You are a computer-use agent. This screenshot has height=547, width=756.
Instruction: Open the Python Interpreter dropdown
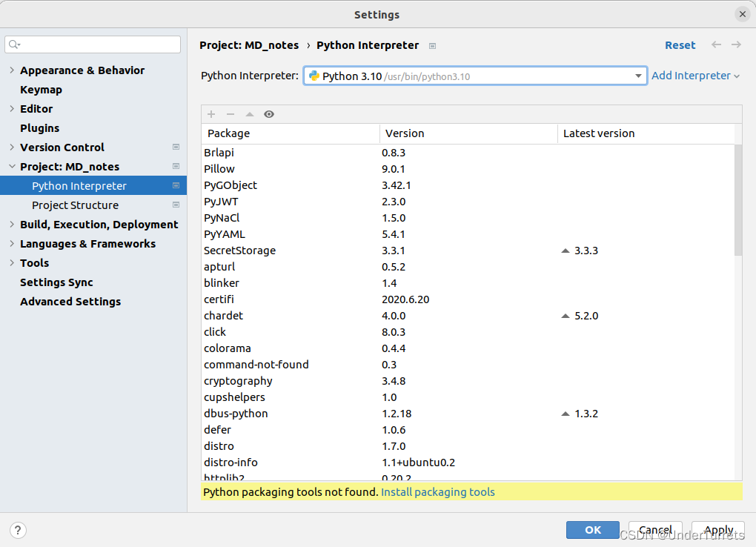click(638, 76)
